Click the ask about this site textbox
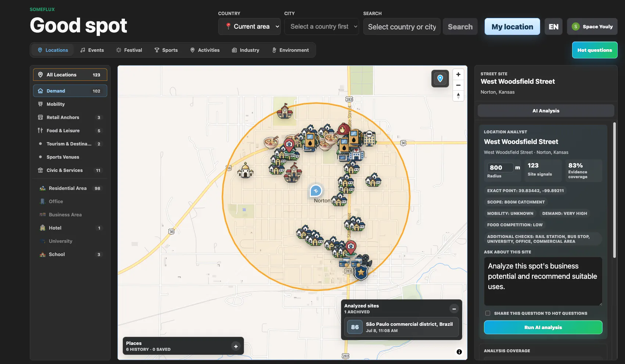This screenshot has height=364, width=625. click(x=543, y=281)
